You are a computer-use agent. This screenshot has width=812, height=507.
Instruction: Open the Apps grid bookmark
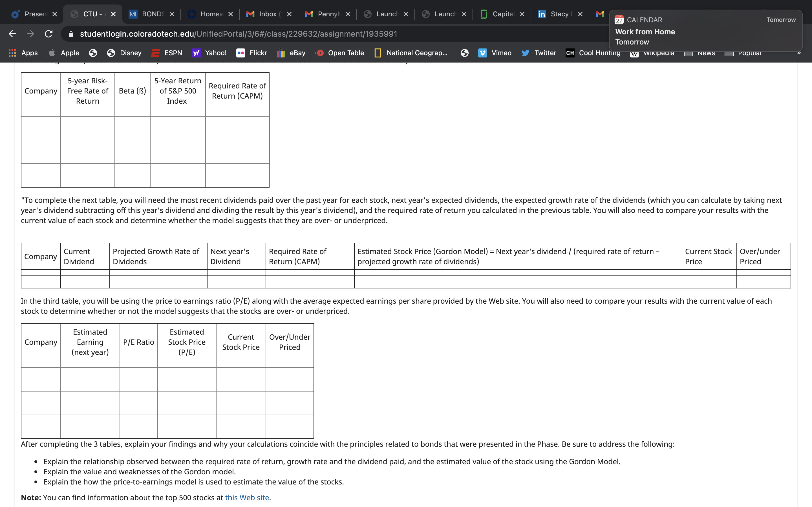[x=23, y=53]
